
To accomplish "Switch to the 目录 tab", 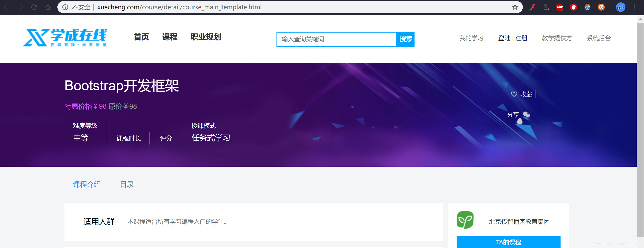I will pos(127,185).
